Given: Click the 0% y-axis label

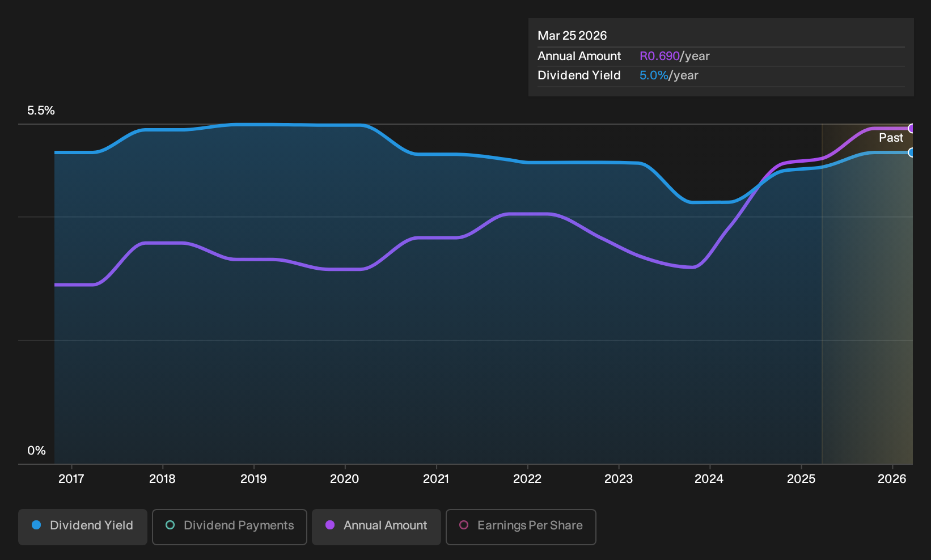Looking at the screenshot, I should 37,451.
